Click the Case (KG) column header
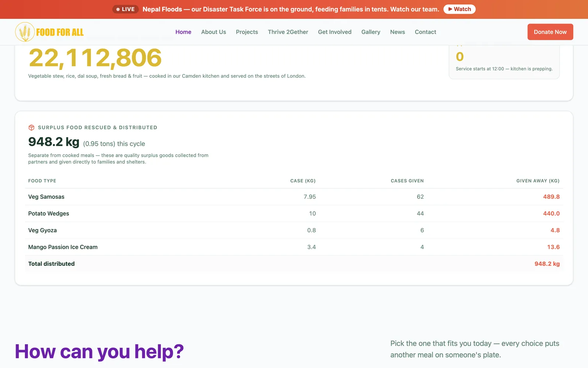This screenshot has width=588, height=368. [303, 181]
